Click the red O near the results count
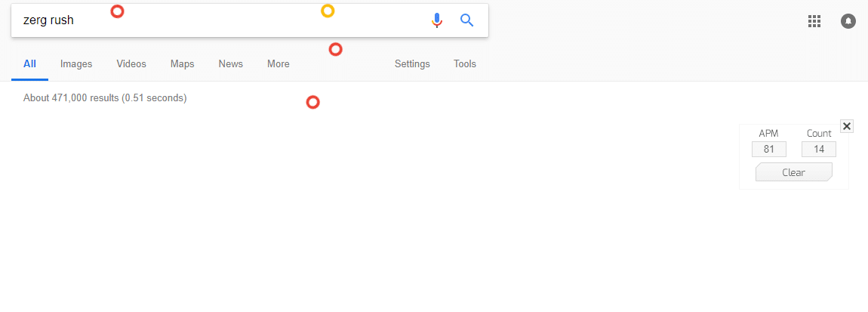Screen dimensions: 868x312 click(312, 103)
